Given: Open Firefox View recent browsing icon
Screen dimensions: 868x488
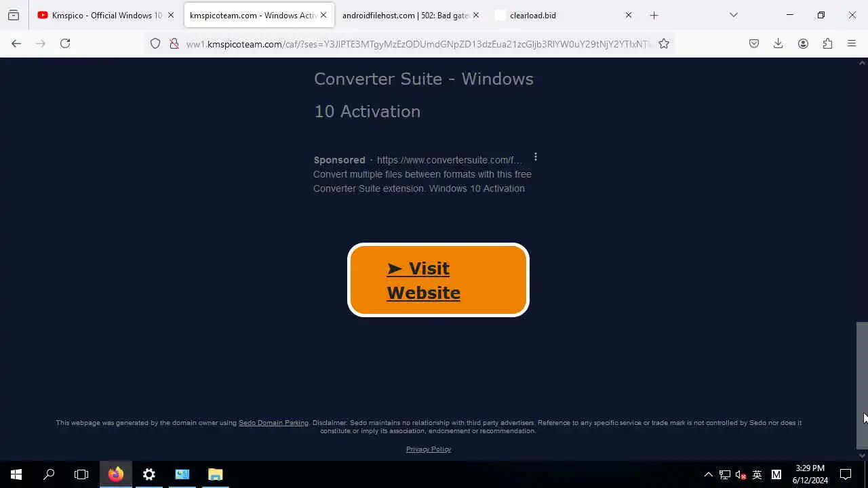Looking at the screenshot, I should point(14,15).
